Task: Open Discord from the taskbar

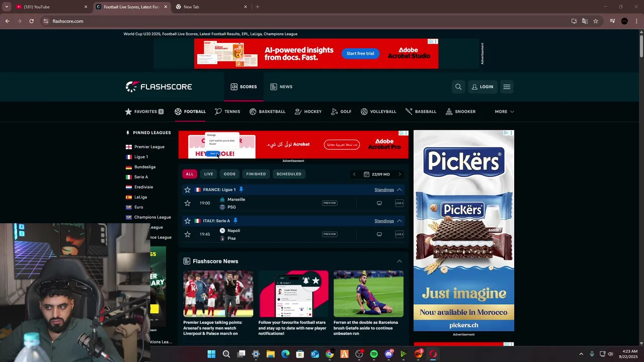Action: (388, 354)
